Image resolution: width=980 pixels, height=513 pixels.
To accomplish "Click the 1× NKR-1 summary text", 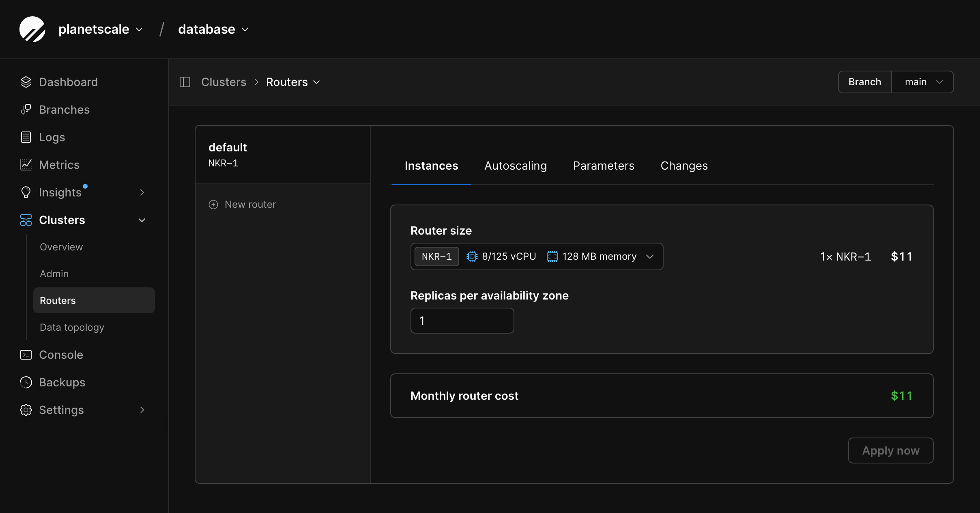I will 846,256.
